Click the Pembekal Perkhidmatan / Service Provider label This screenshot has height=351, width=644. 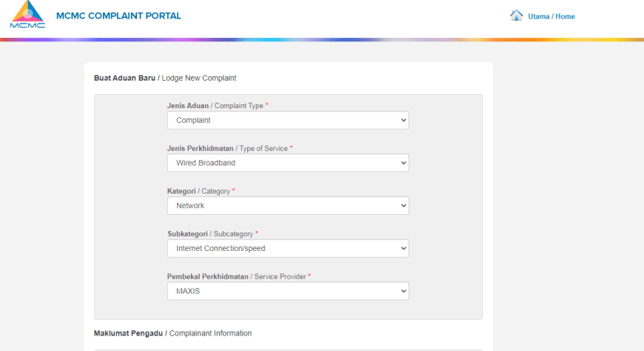(238, 277)
